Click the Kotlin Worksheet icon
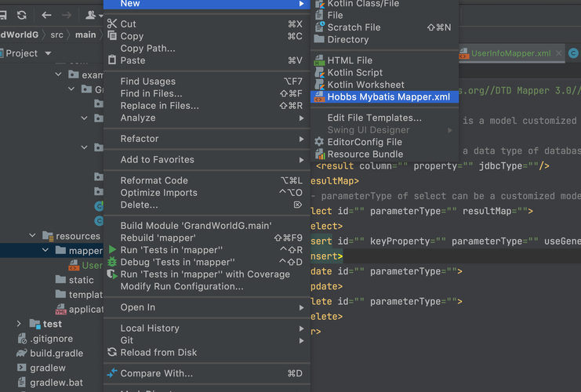Viewport: 581px width, 392px height. [x=319, y=85]
